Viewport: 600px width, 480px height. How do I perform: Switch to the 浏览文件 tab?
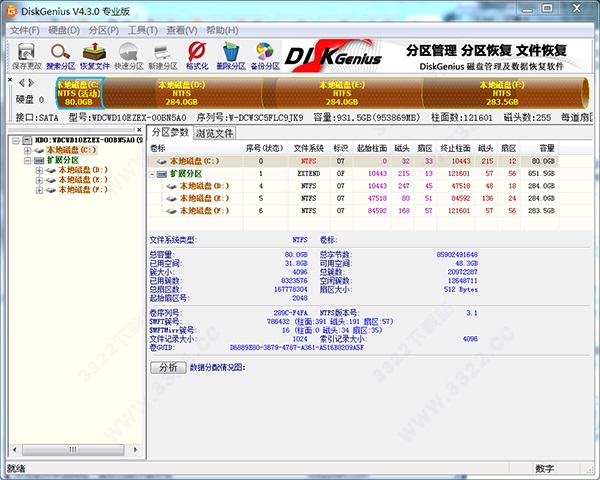tap(214, 133)
